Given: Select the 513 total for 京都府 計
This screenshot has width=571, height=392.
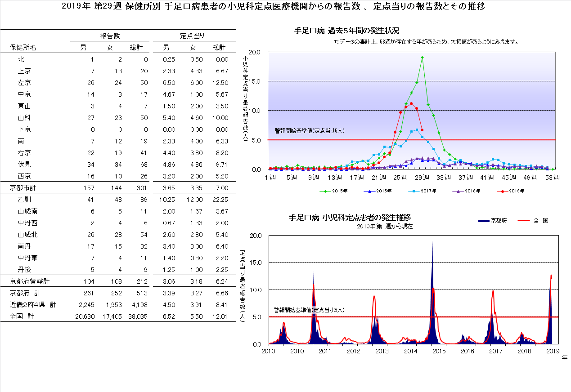Looking at the screenshot, I should [x=142, y=293].
